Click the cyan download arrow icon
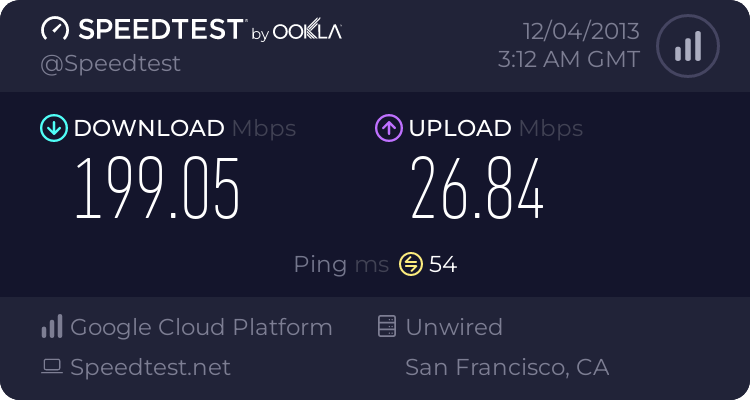 coord(54,128)
